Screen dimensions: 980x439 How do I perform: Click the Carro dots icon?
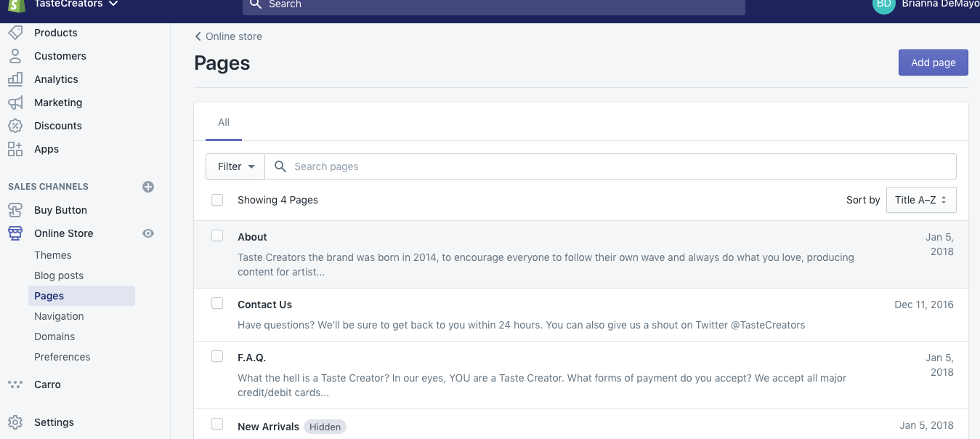[x=15, y=384]
